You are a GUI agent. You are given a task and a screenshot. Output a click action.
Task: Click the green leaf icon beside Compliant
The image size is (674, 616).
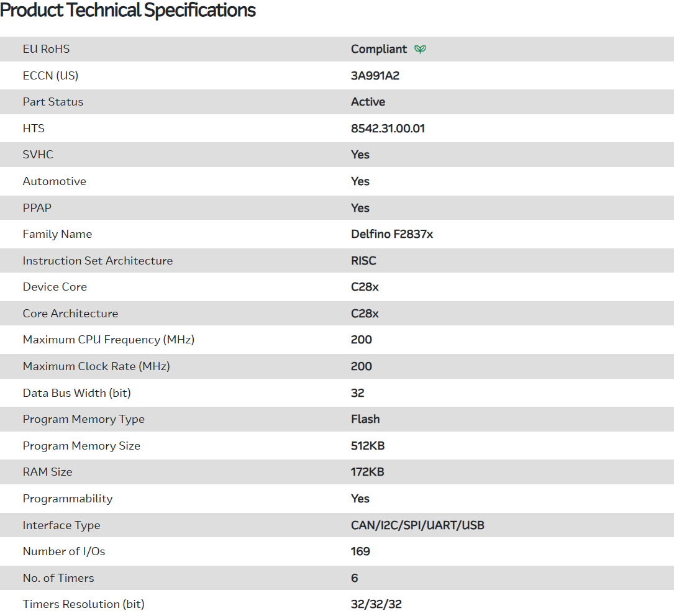tap(421, 49)
